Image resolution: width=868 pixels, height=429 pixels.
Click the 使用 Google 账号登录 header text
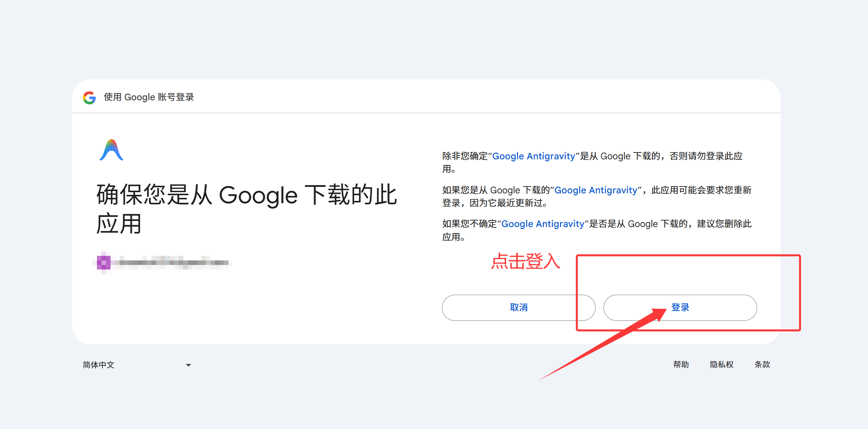[149, 97]
